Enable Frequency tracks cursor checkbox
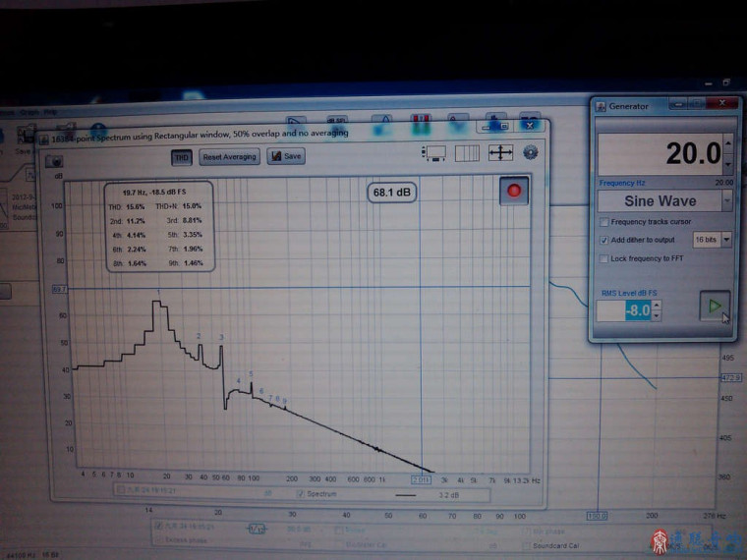The width and height of the screenshot is (747, 560). [604, 222]
